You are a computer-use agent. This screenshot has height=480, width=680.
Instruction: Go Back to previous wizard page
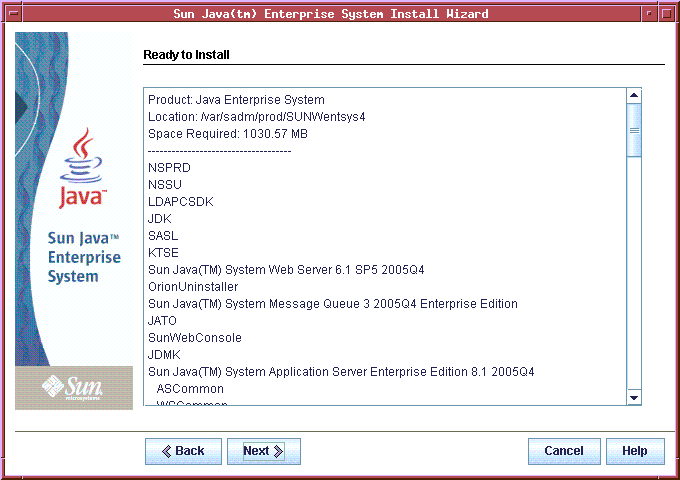pyautogui.click(x=183, y=451)
